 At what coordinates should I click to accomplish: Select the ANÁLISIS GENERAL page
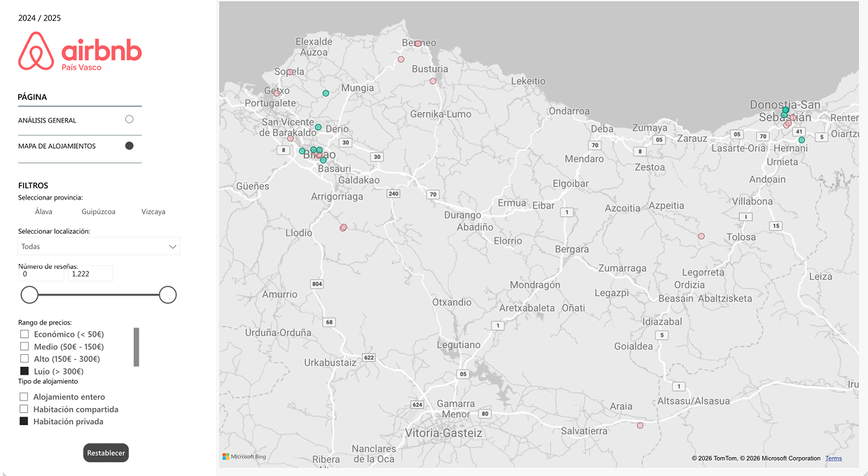129,119
